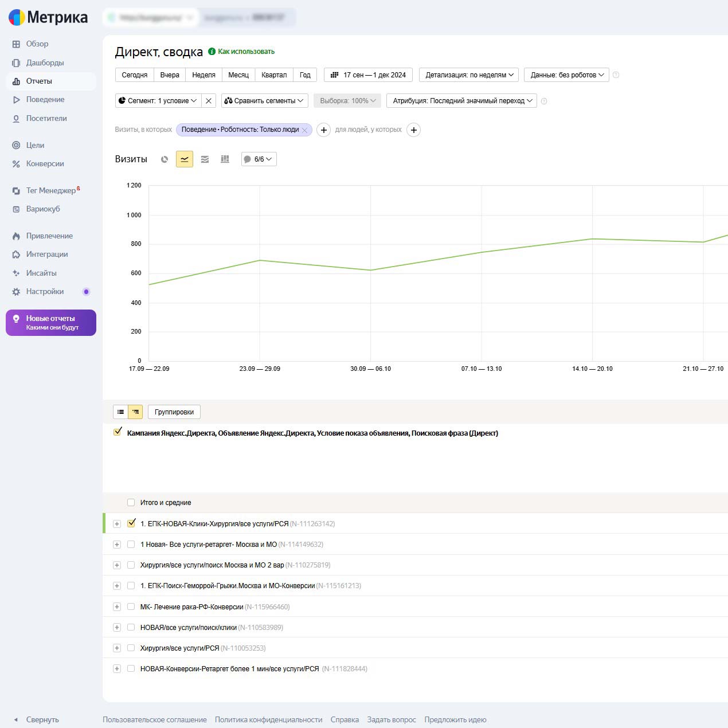The image size is (728, 728).
Task: Add a visit condition with plus button
Action: [x=323, y=130]
